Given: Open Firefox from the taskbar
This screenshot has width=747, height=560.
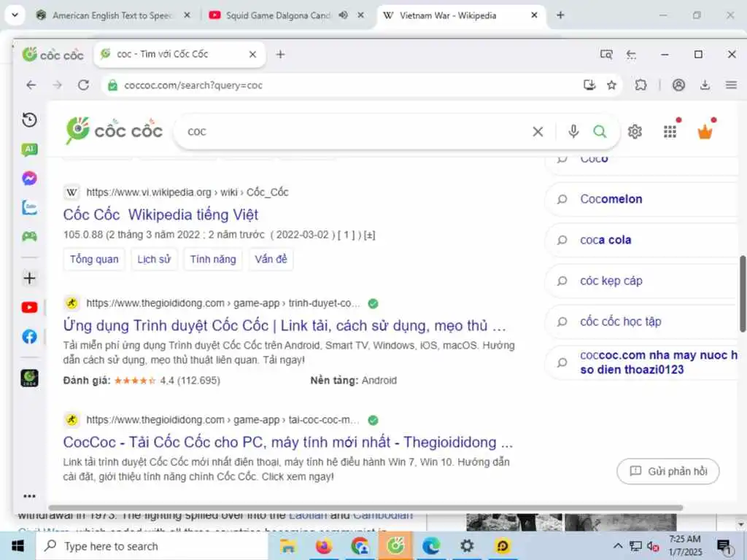Looking at the screenshot, I should click(x=324, y=546).
